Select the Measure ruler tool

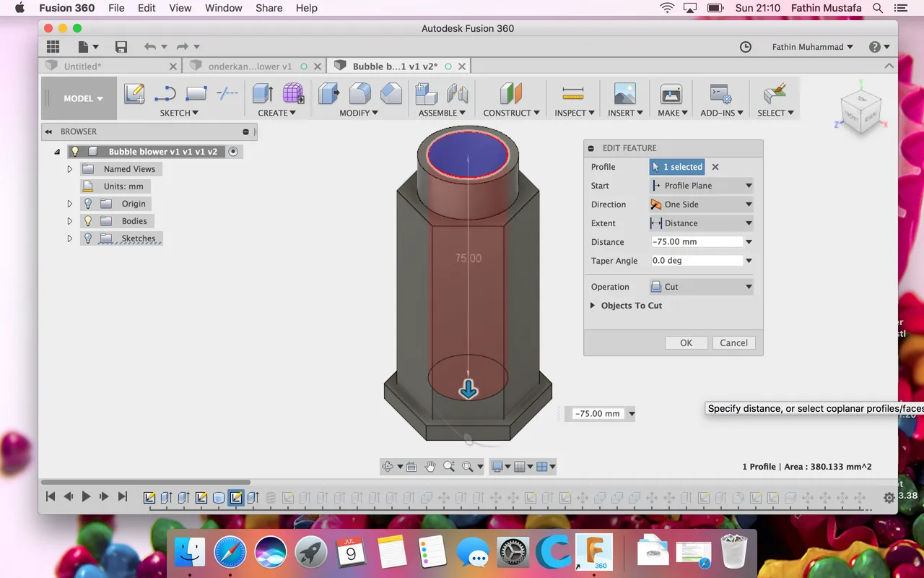click(x=573, y=93)
